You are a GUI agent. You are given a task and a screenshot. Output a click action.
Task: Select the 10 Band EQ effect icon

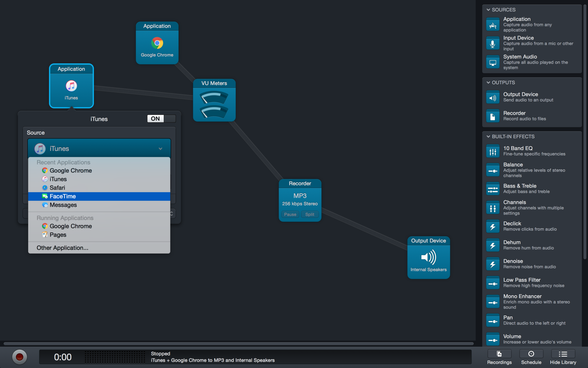(493, 151)
